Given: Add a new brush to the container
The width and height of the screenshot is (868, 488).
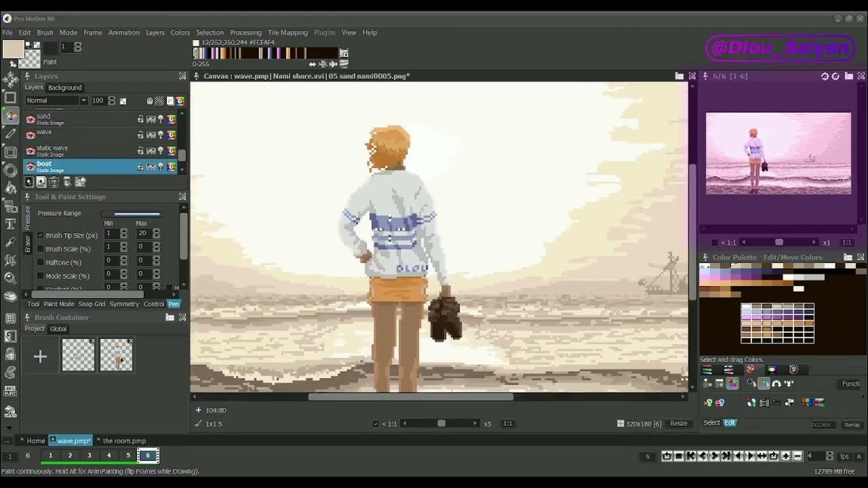Looking at the screenshot, I should click(x=40, y=357).
